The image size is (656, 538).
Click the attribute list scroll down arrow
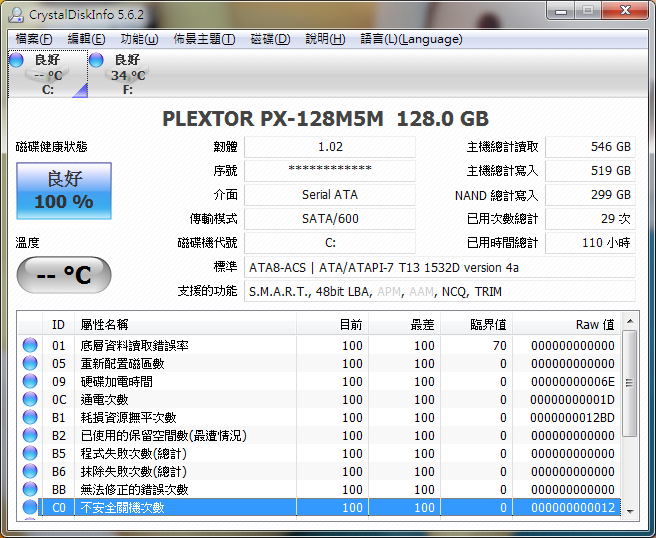(630, 511)
